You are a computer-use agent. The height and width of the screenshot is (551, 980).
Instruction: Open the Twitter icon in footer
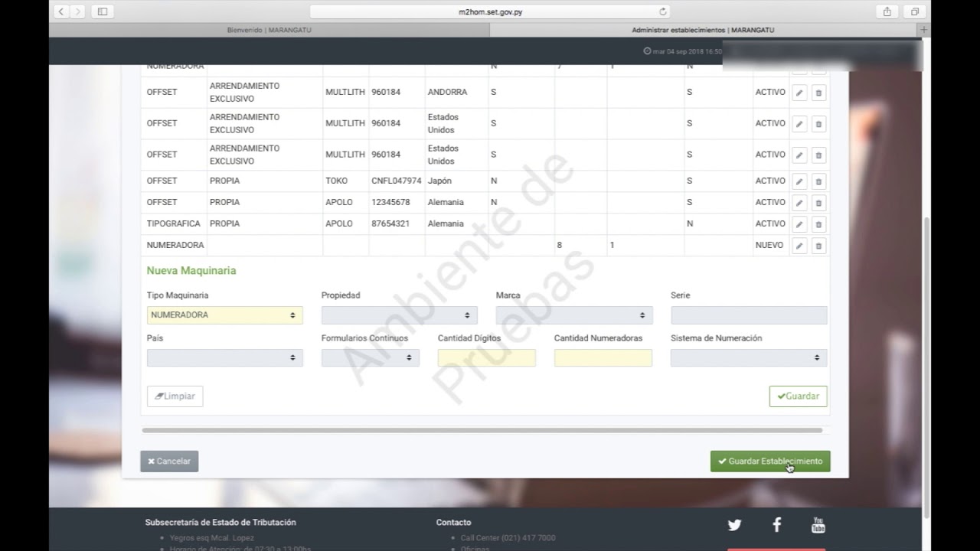734,525
